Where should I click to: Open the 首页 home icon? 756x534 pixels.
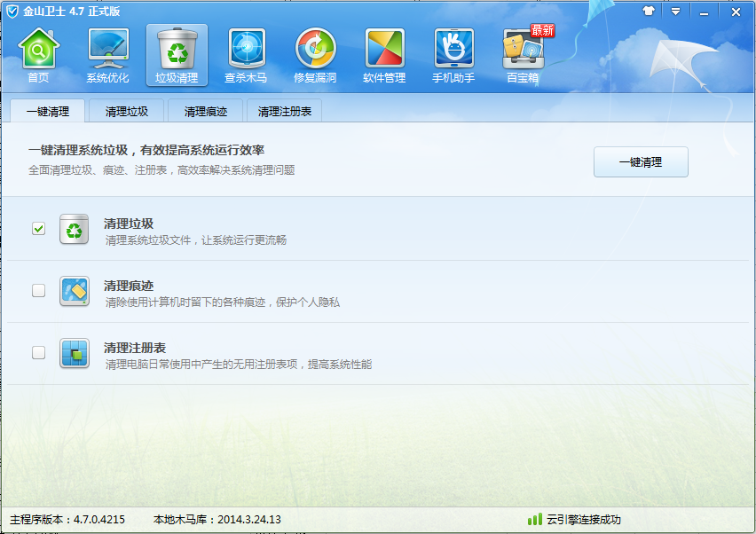38,55
